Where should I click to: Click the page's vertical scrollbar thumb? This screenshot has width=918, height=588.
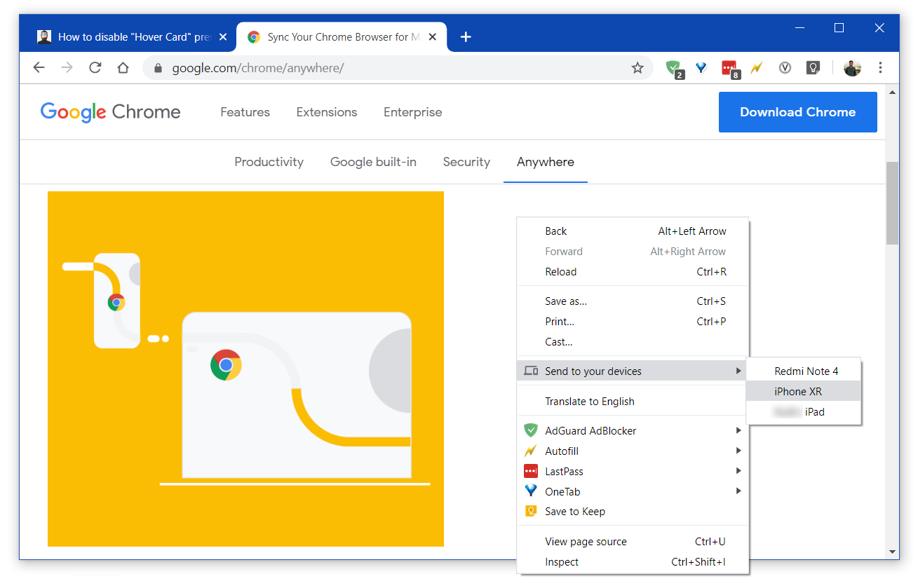point(893,203)
